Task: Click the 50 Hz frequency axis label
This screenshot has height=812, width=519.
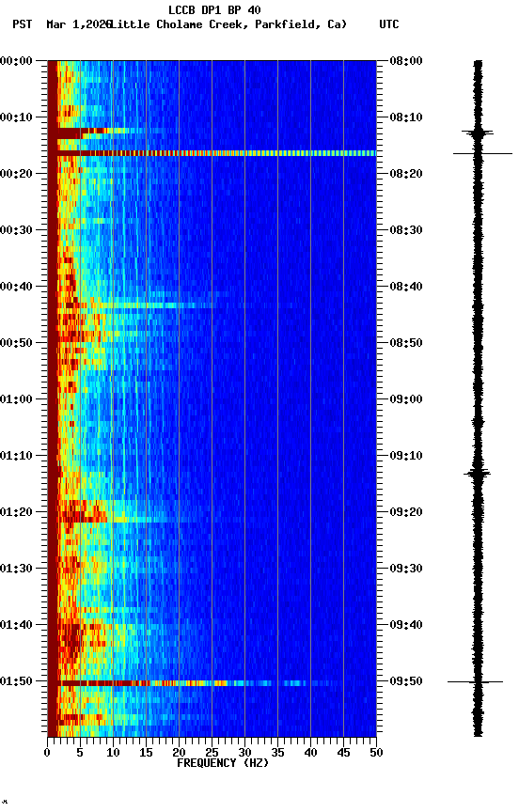Action: tap(377, 753)
